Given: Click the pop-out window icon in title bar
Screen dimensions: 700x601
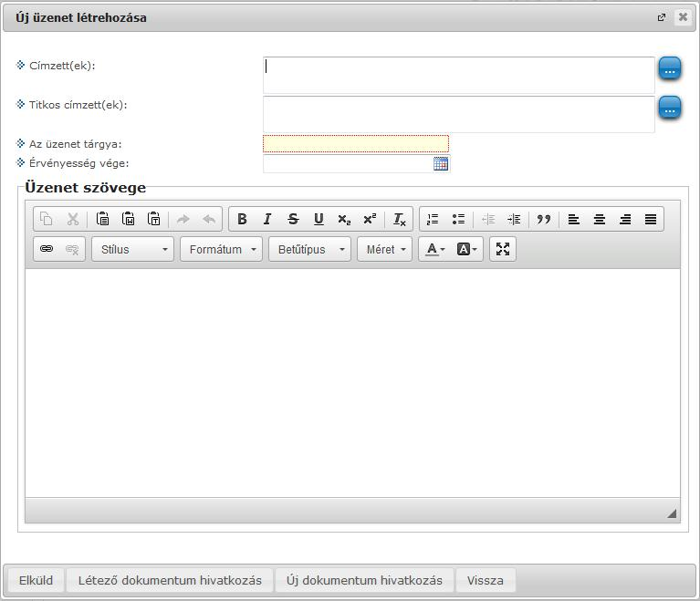Looking at the screenshot, I should pyautogui.click(x=662, y=17).
